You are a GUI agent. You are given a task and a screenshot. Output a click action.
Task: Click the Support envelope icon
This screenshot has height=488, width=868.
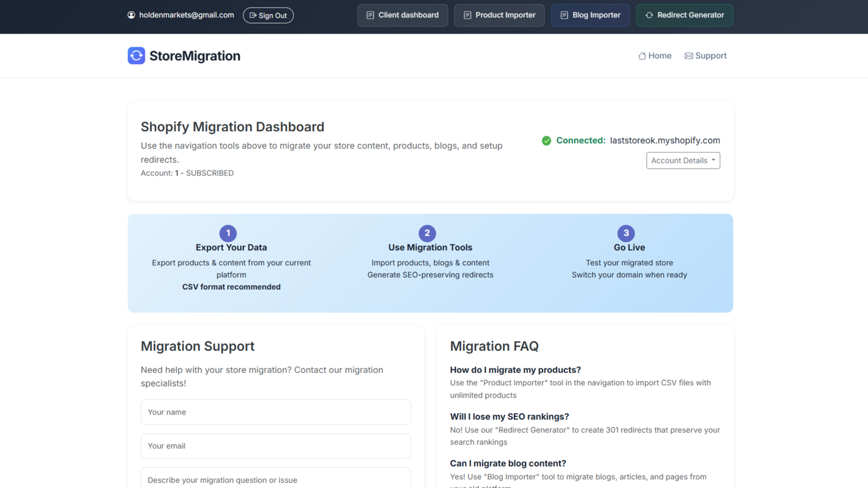pyautogui.click(x=688, y=55)
